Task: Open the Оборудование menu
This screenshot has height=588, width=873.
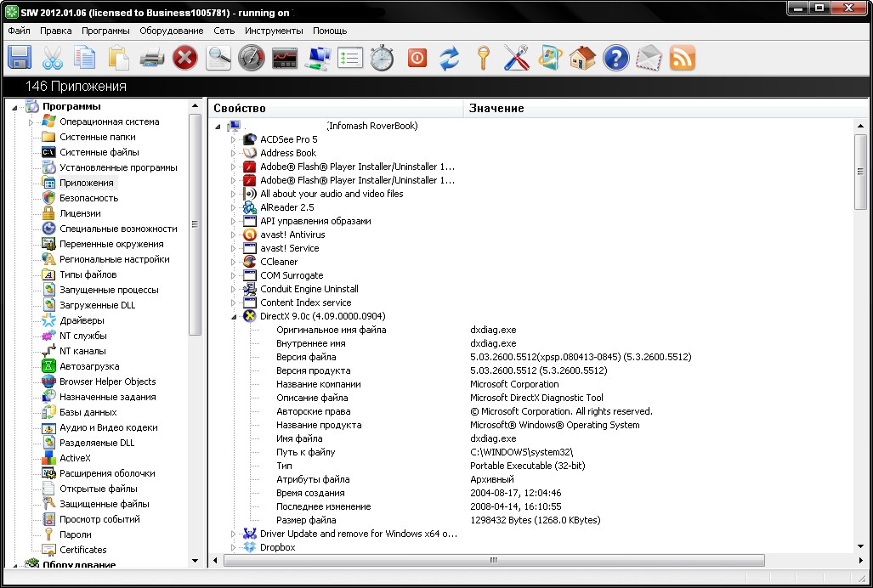Action: pyautogui.click(x=171, y=31)
